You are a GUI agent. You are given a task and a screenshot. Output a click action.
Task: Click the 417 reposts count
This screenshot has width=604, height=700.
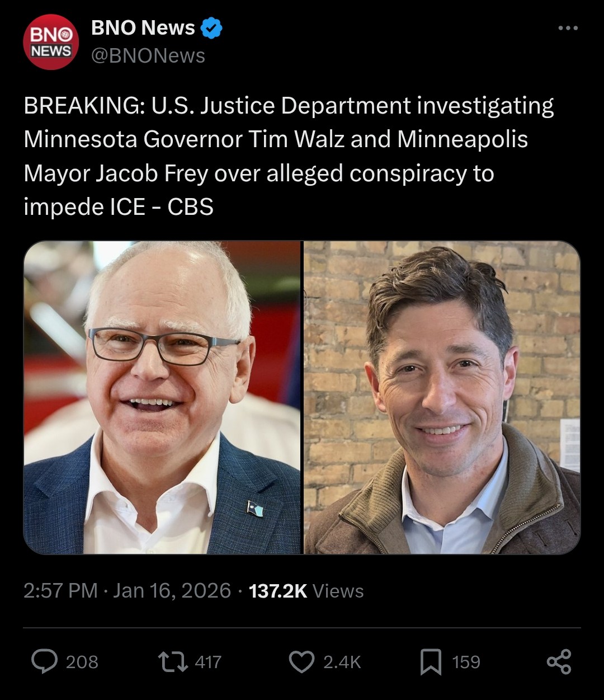tap(208, 663)
